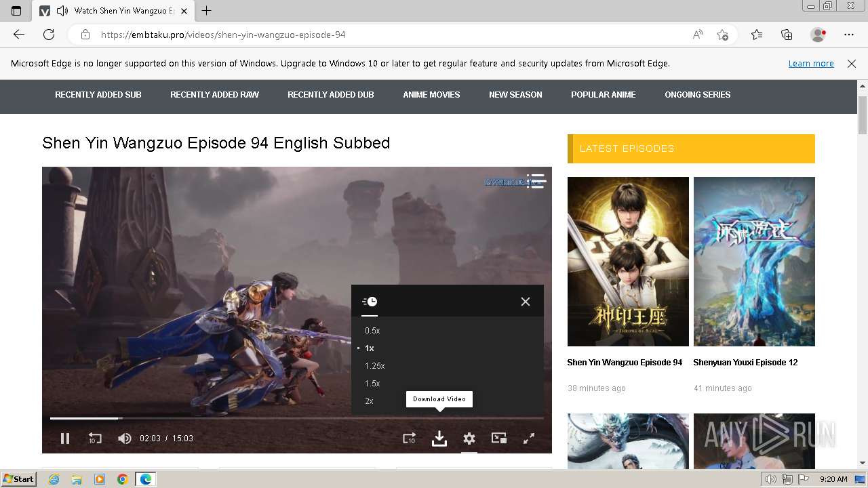Add page to favorites

tap(723, 35)
